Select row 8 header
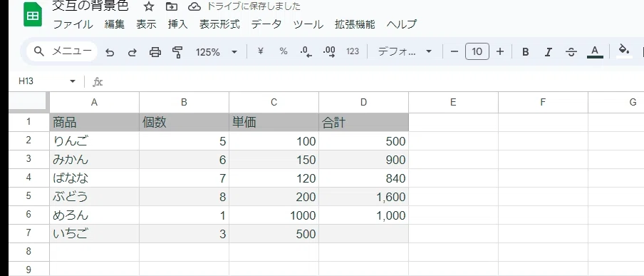This screenshot has height=276, width=644. point(28,252)
